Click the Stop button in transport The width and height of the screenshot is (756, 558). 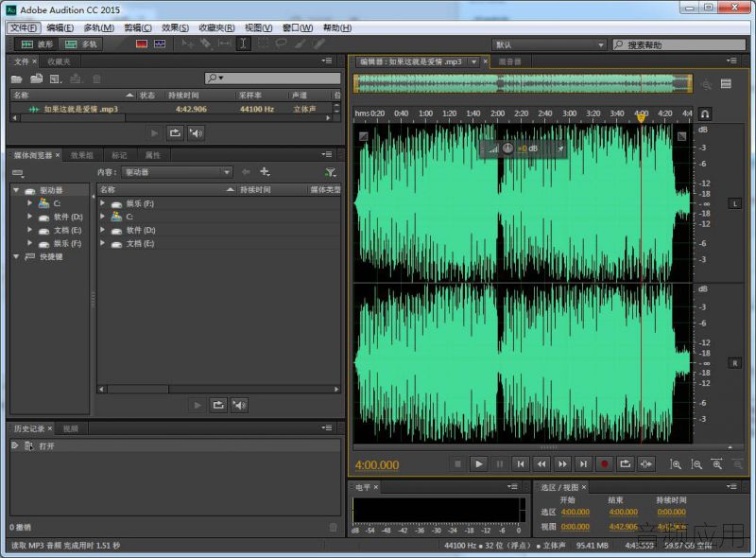pos(457,463)
